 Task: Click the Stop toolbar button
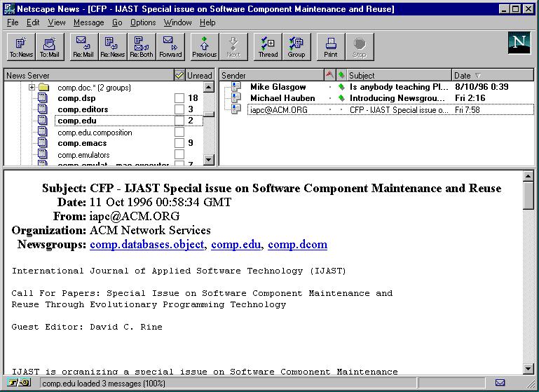tap(360, 47)
